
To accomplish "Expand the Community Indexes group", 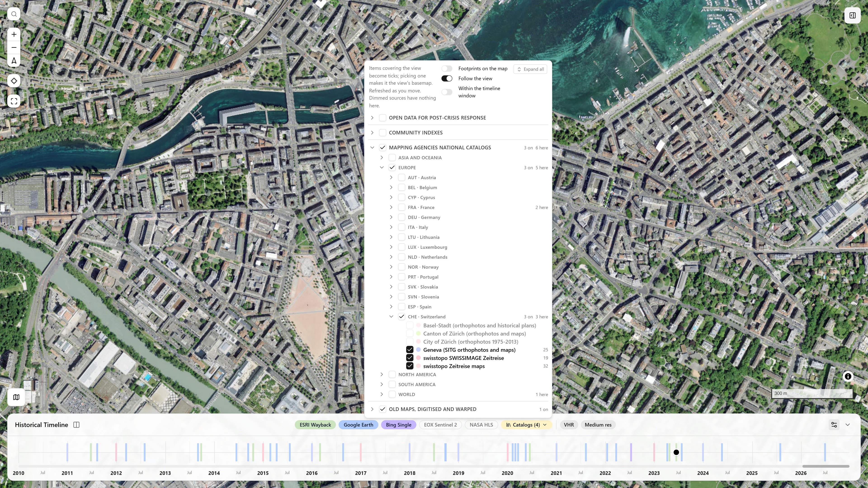I will [372, 132].
